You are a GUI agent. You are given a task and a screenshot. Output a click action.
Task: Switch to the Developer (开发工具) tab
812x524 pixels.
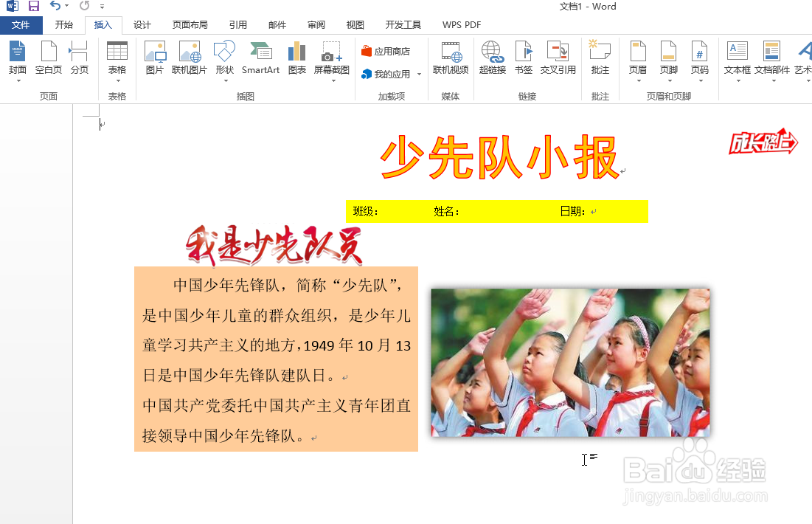403,25
